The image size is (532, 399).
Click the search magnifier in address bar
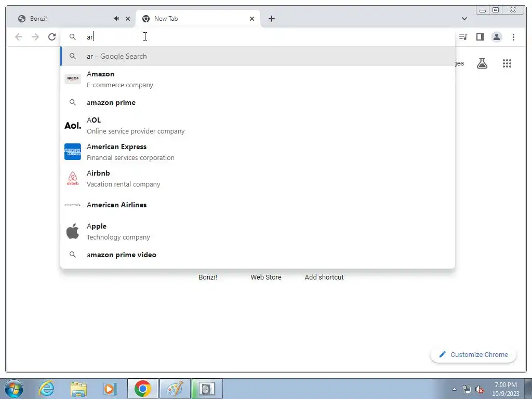point(73,37)
